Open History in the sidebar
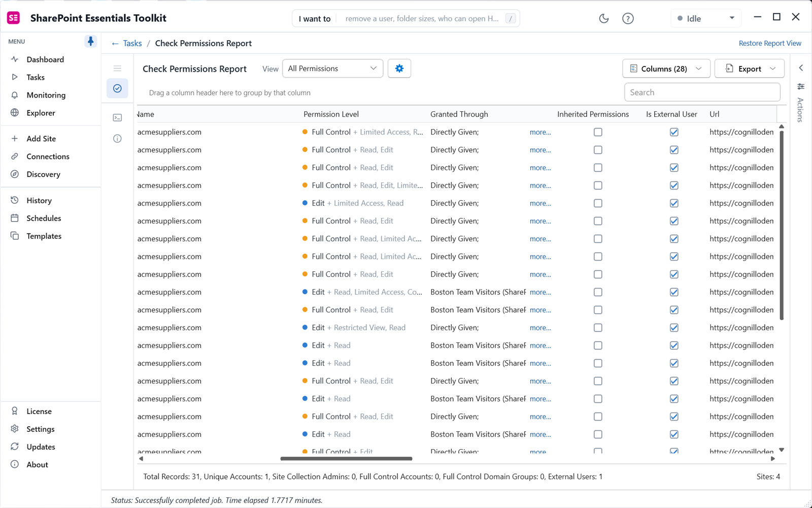This screenshot has height=508, width=812. [x=39, y=201]
